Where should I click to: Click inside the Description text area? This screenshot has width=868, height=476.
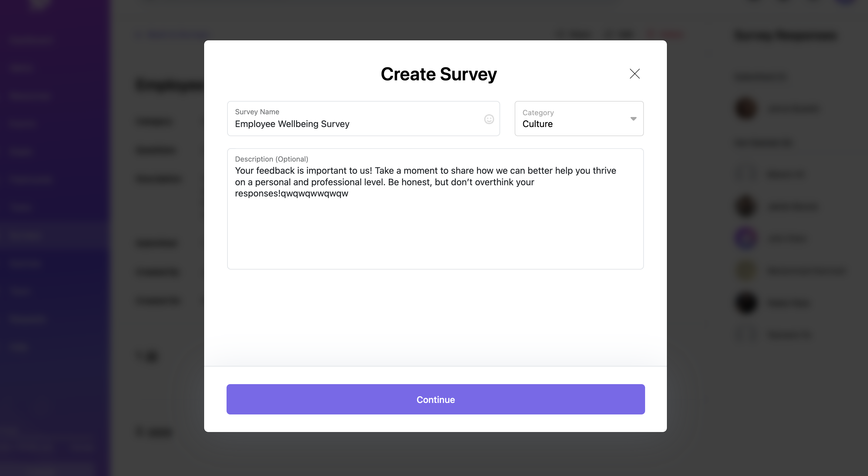(435, 209)
